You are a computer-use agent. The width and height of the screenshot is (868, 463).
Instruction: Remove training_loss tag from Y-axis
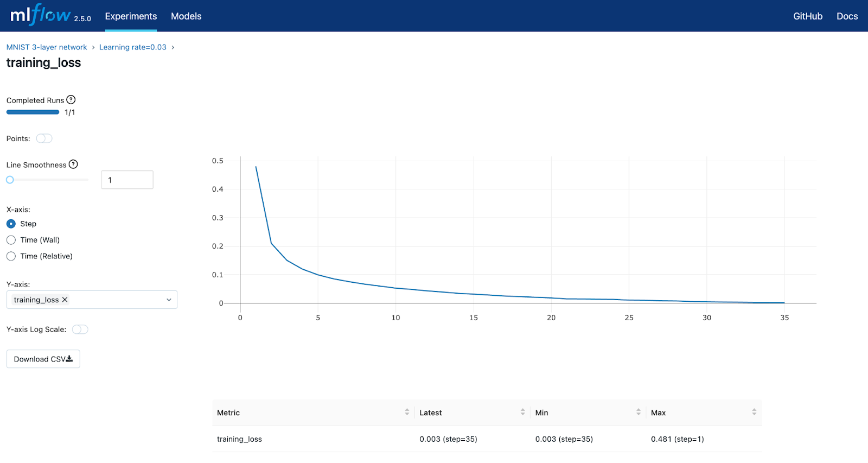(x=65, y=300)
